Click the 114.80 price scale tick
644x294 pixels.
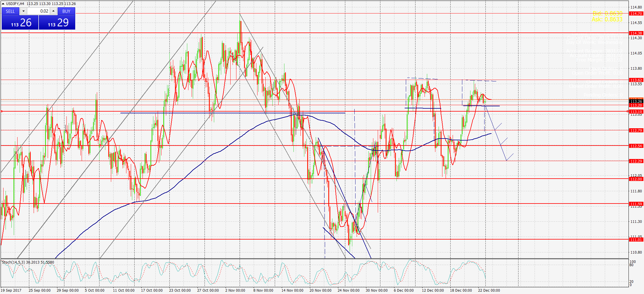pyautogui.click(x=636, y=7)
